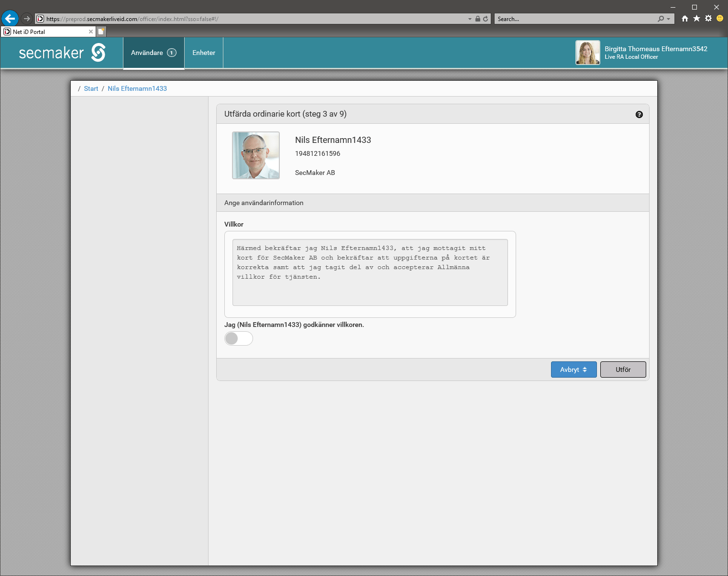Click the refresh page icon

coord(485,19)
